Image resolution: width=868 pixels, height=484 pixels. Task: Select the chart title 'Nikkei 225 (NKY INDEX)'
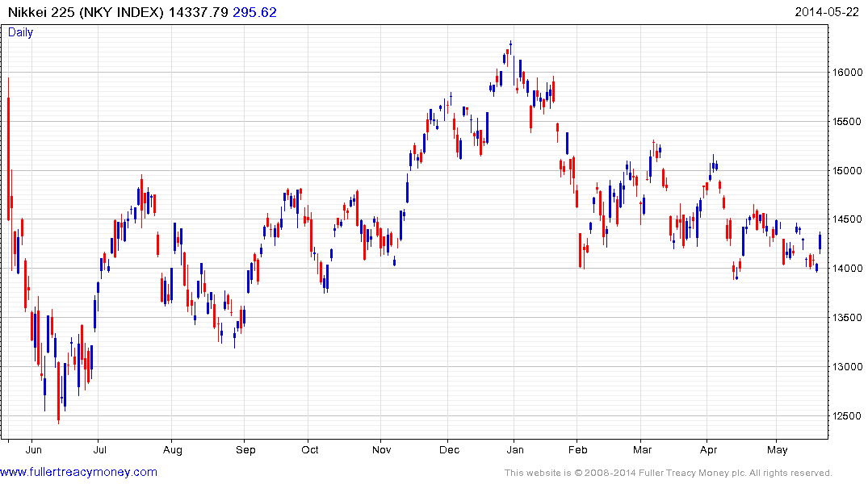[86, 12]
